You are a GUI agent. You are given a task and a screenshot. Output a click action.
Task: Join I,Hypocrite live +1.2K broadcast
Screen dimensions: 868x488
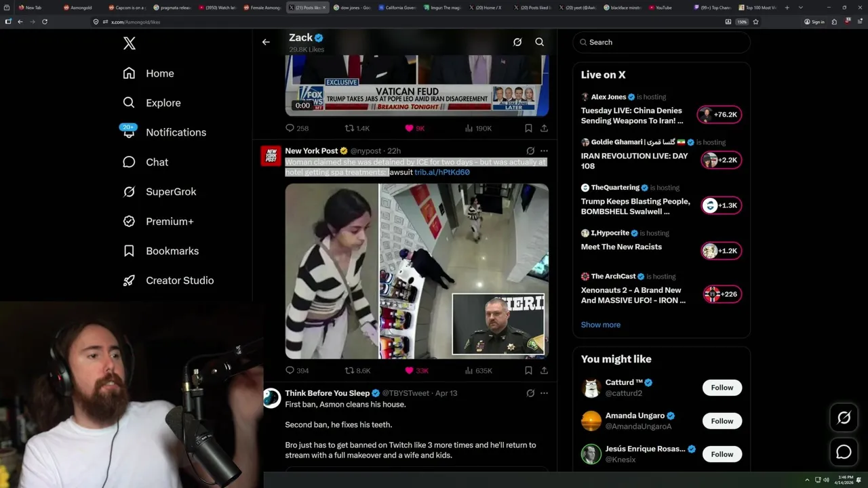pyautogui.click(x=720, y=251)
